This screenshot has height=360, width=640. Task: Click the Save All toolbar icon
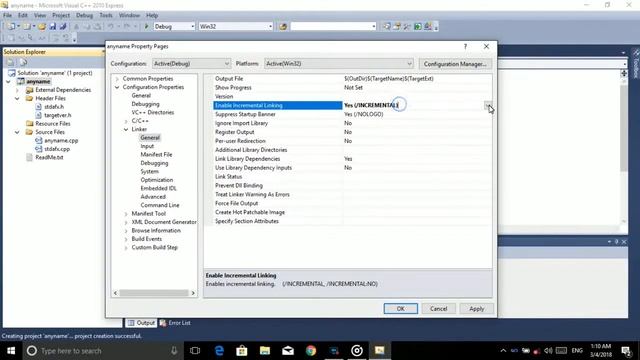[63, 27]
